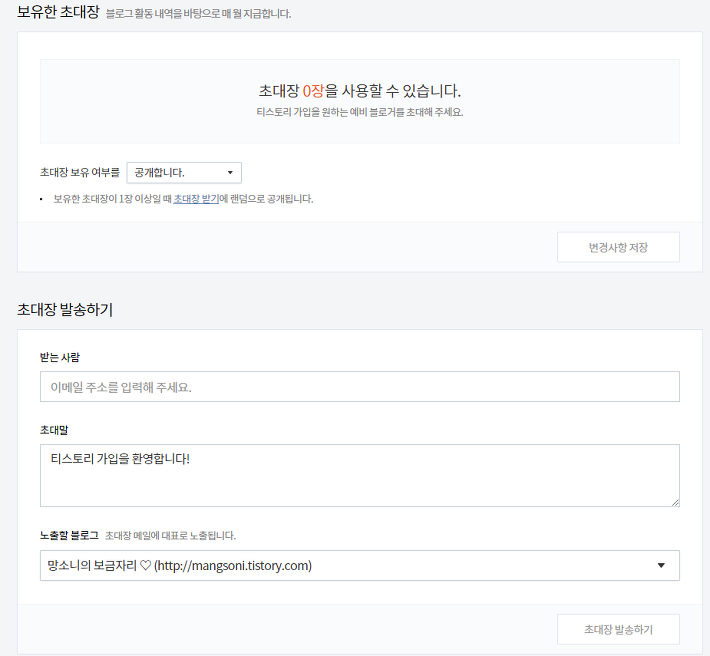Click the 받는 사람 label
This screenshot has width=710, height=656.
[60, 357]
